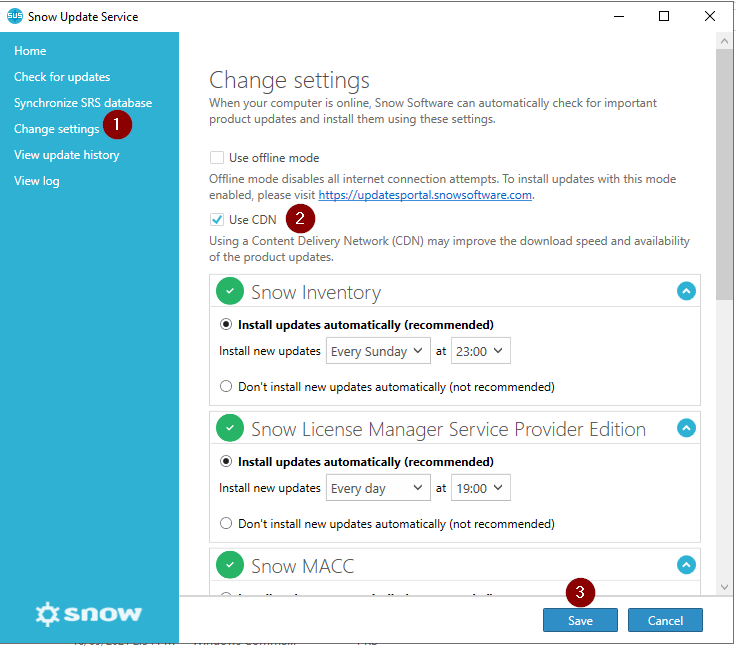Click the scrollbar up arrow
The width and height of the screenshot is (736, 647).
724,41
